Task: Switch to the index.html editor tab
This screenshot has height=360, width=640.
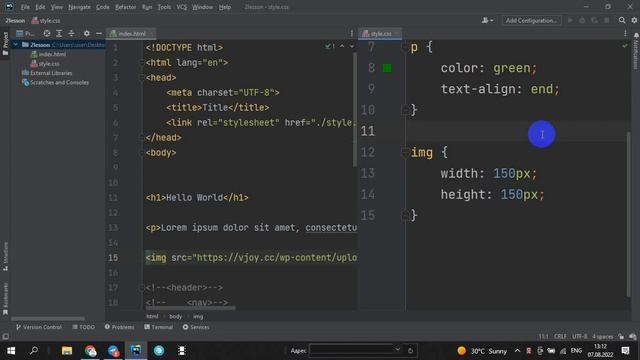Action: click(131, 33)
